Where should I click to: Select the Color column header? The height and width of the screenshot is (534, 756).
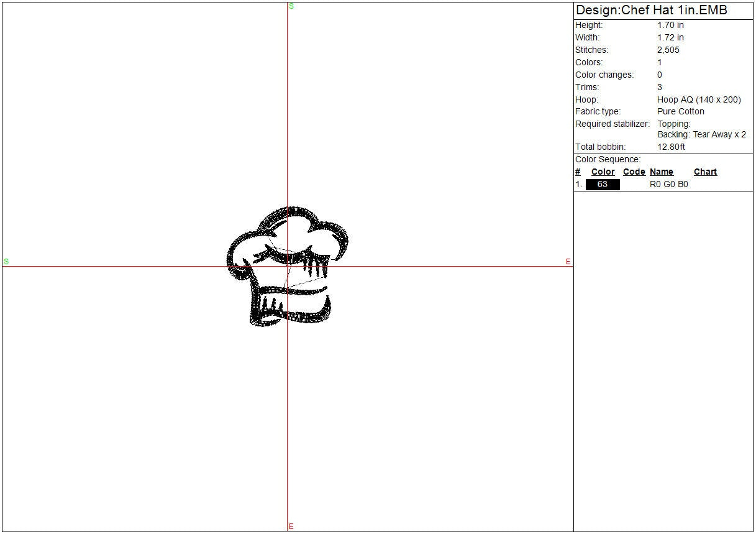coord(603,172)
